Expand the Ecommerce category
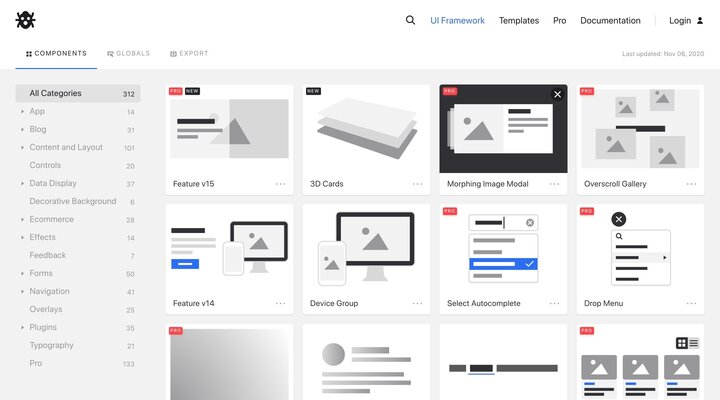The width and height of the screenshot is (720, 400). point(22,220)
